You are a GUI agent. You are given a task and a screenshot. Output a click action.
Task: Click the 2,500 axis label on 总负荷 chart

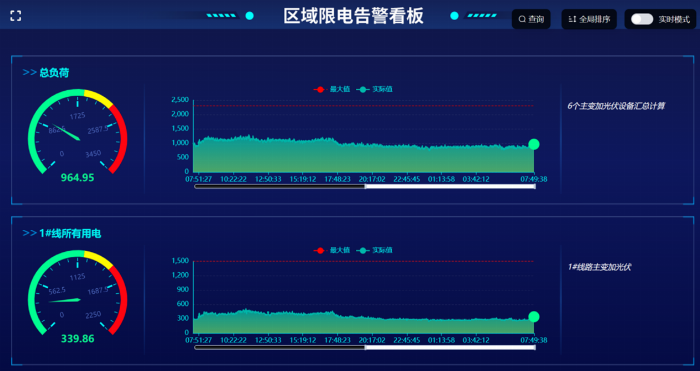180,100
